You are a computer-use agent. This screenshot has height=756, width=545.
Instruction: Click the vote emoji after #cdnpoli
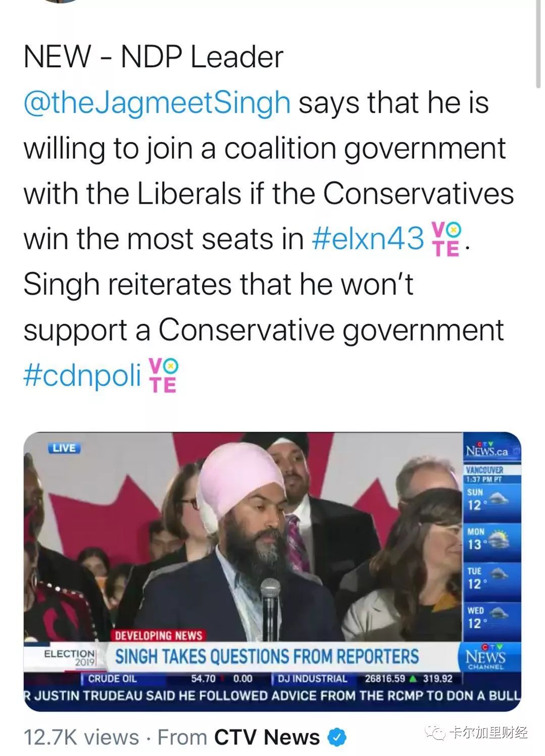tap(164, 375)
